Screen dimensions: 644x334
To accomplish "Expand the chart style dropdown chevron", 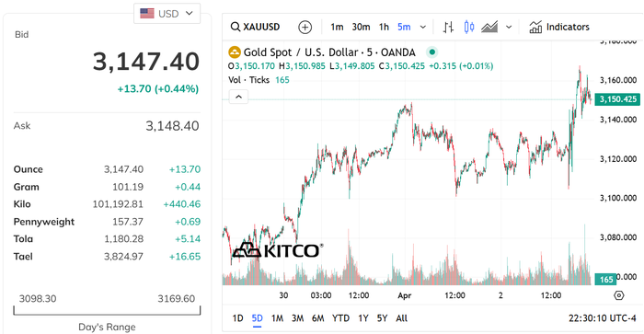I will tap(509, 27).
